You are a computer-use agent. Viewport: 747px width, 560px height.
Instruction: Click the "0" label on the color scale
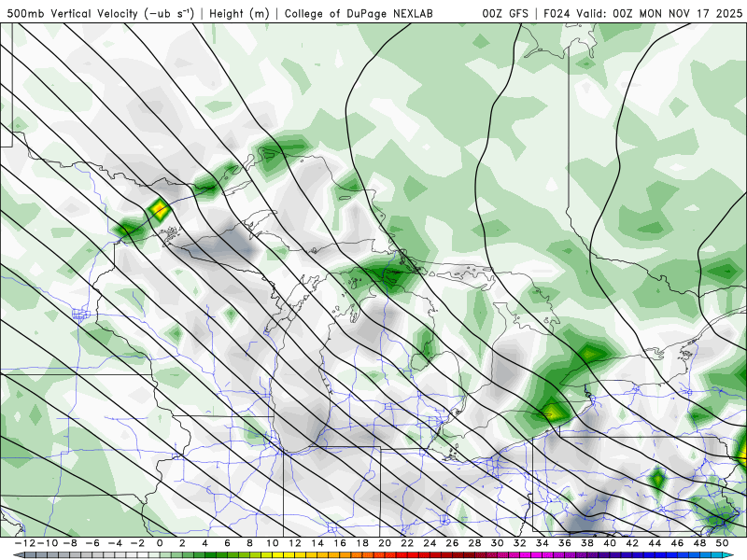pos(160,543)
